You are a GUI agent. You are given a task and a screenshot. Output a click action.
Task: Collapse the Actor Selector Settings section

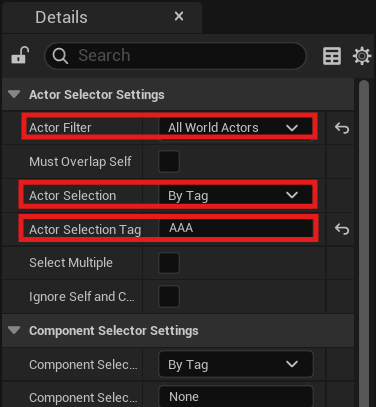pyautogui.click(x=14, y=94)
